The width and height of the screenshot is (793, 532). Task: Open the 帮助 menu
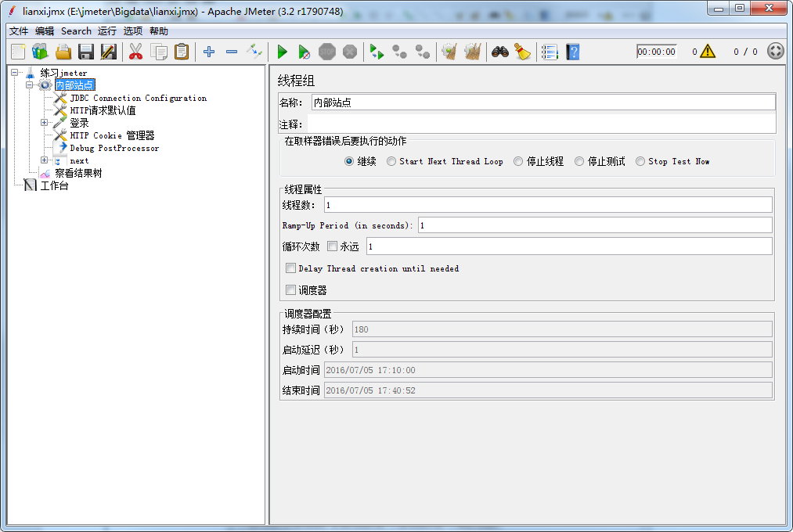coord(159,31)
